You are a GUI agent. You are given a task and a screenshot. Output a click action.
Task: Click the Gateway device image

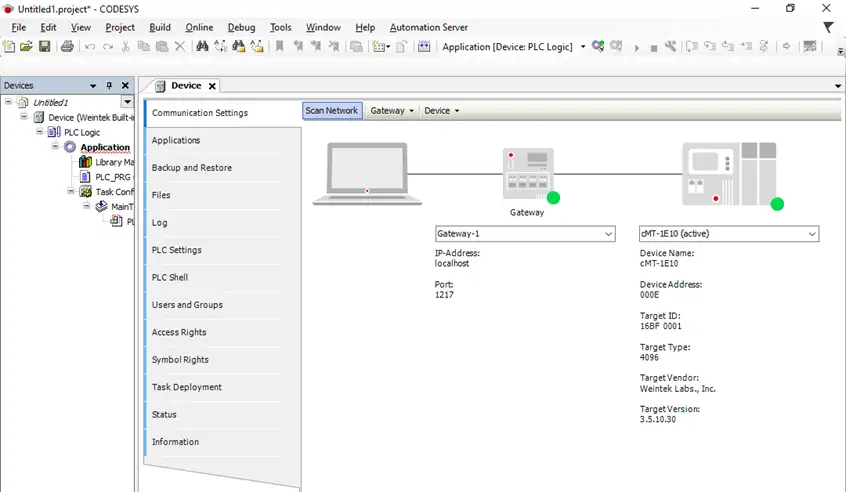529,174
